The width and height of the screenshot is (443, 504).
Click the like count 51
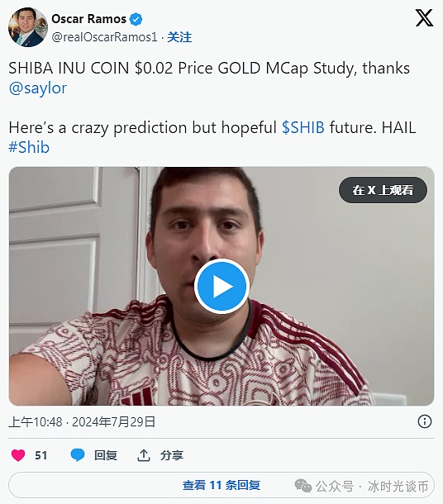tap(40, 455)
